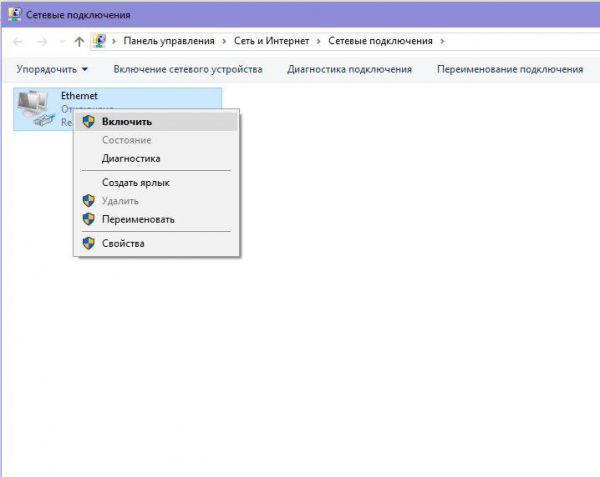
Task: Open the Упорядочить dropdown menu
Action: (52, 69)
